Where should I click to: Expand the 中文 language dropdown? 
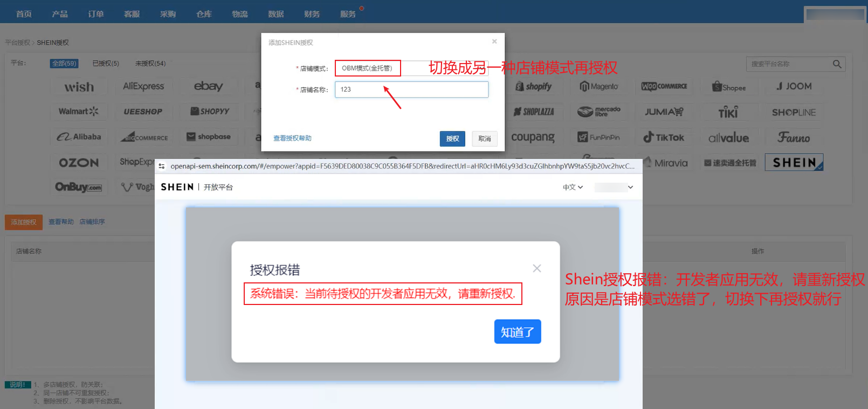pos(573,187)
